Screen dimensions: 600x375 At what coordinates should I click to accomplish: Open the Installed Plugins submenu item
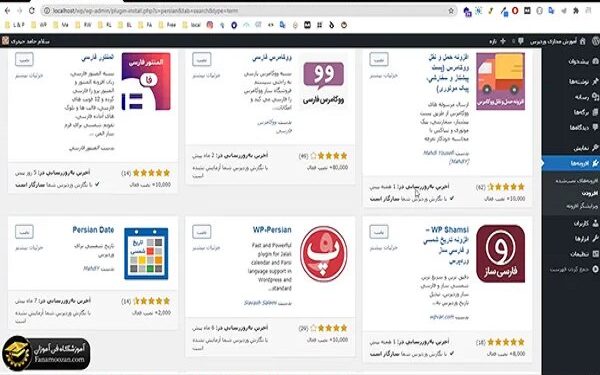(577, 181)
